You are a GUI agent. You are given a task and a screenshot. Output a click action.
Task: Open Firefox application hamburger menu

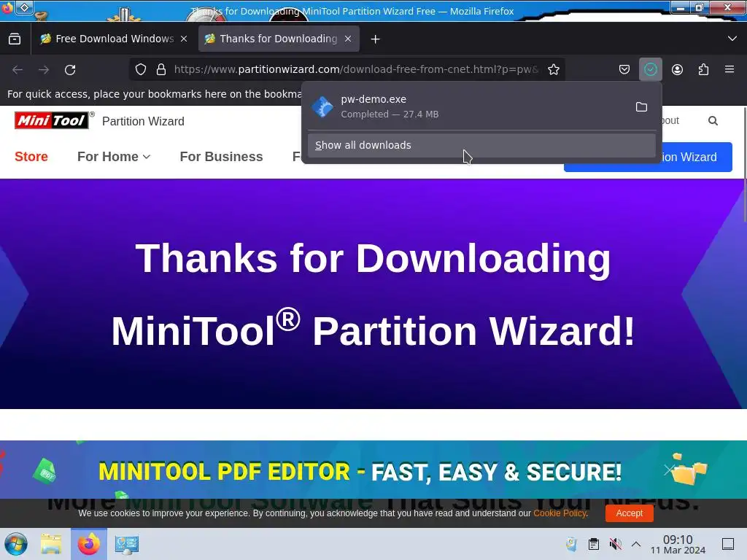click(729, 69)
